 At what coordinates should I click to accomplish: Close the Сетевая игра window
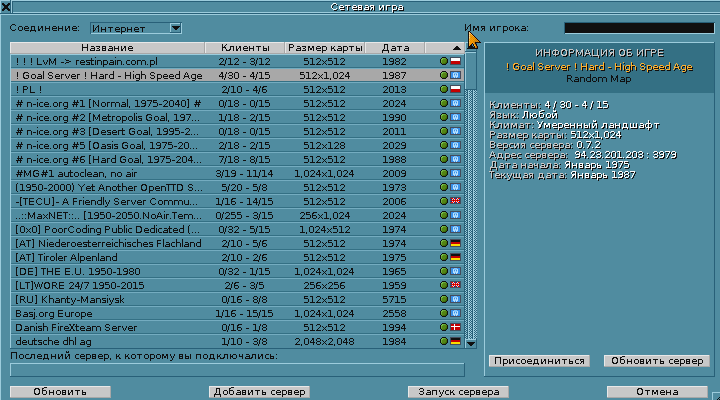6,6
